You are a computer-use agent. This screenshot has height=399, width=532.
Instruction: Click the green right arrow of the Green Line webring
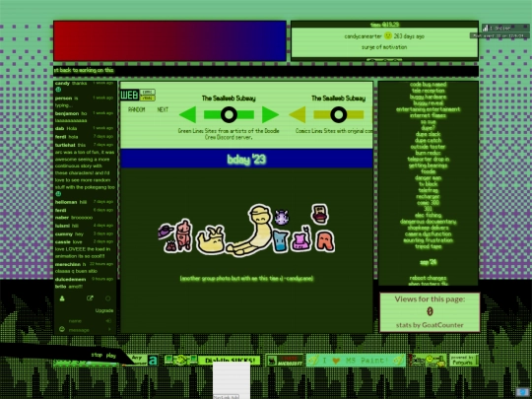(270, 114)
